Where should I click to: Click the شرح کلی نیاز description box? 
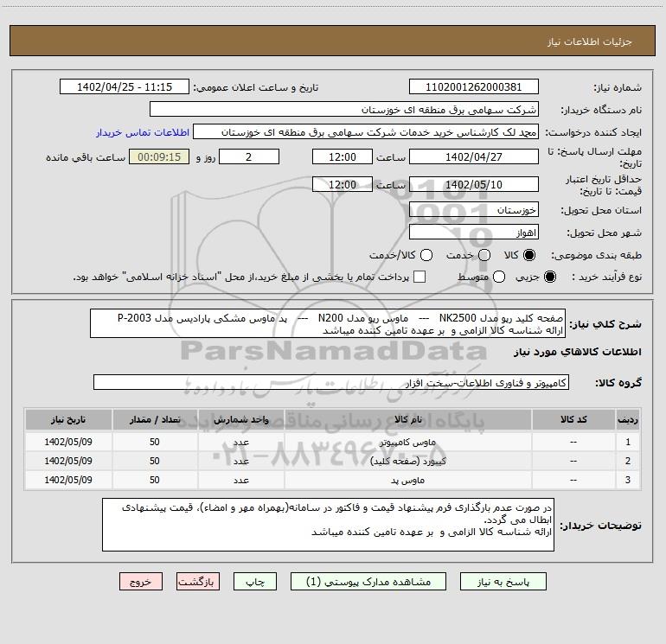point(328,323)
